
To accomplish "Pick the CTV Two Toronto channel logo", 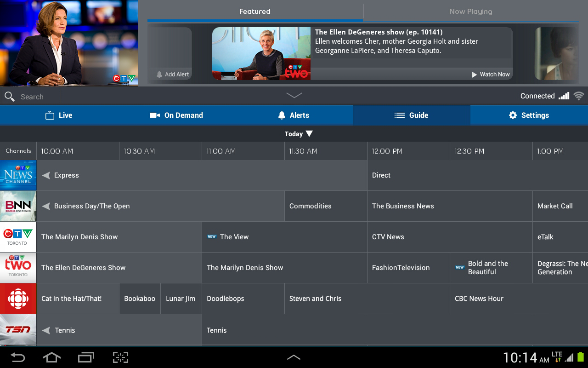I will click(18, 268).
